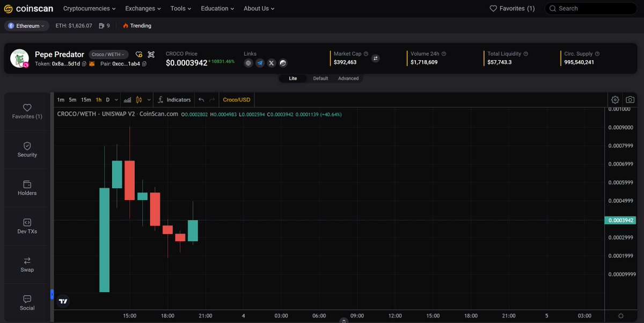The width and height of the screenshot is (644, 323).
Task: Click the +10831.46% price change value
Action: click(222, 61)
